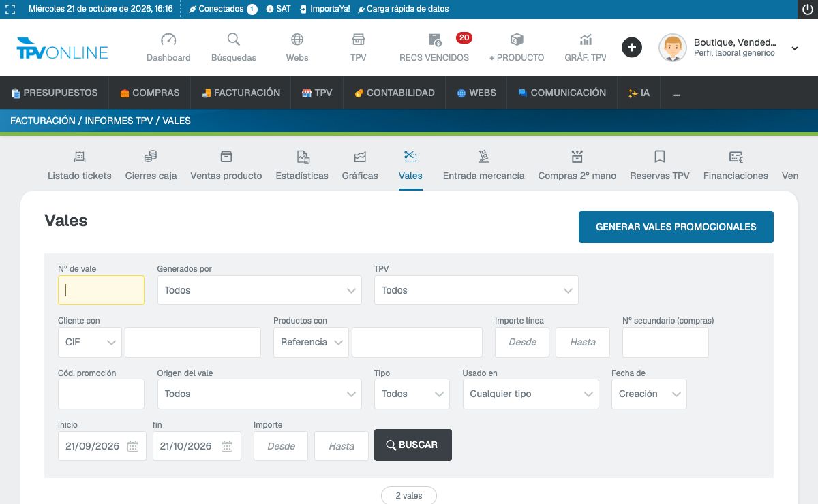Open the inicio date calendar picker
This screenshot has width=818, height=504.
(133, 446)
